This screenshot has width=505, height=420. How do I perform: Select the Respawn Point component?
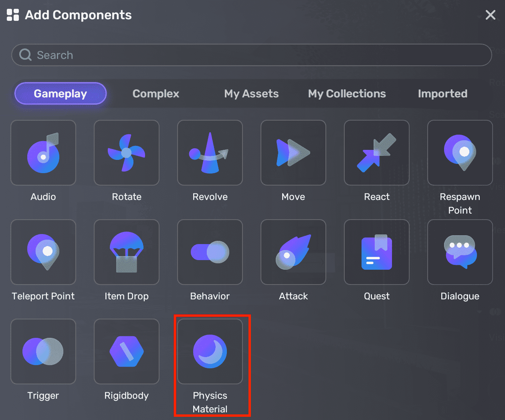point(460,152)
